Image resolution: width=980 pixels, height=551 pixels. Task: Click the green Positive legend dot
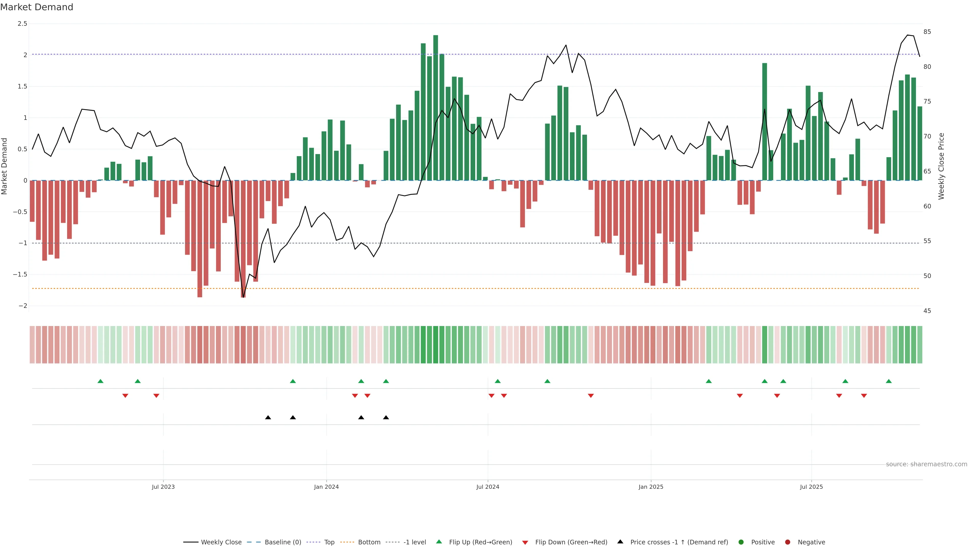741,542
